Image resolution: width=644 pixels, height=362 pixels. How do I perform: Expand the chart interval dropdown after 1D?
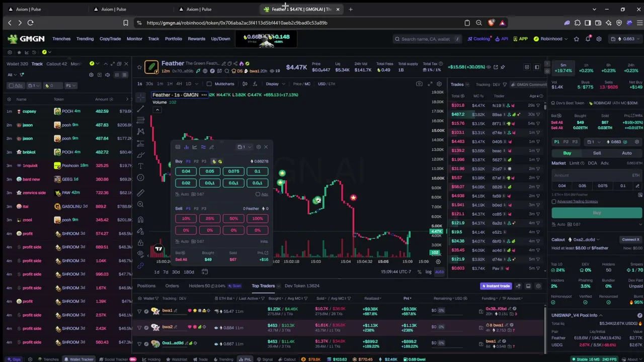(x=196, y=84)
